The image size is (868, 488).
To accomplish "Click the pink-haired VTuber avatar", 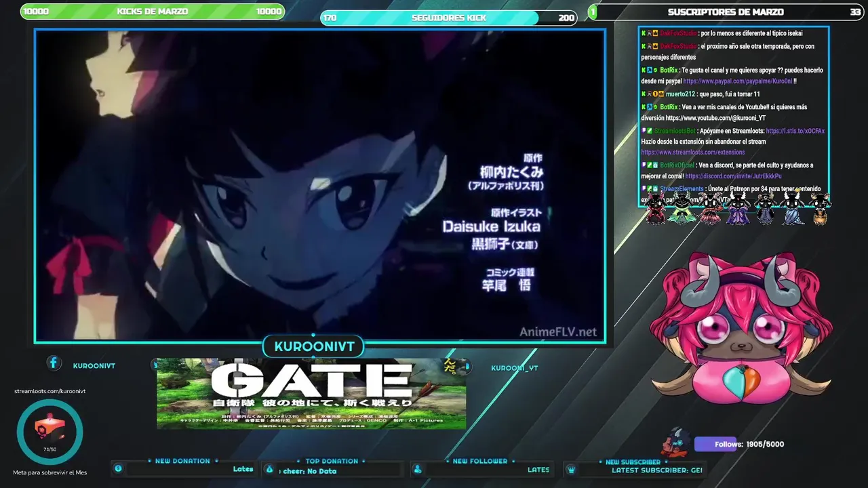I will click(x=741, y=327).
